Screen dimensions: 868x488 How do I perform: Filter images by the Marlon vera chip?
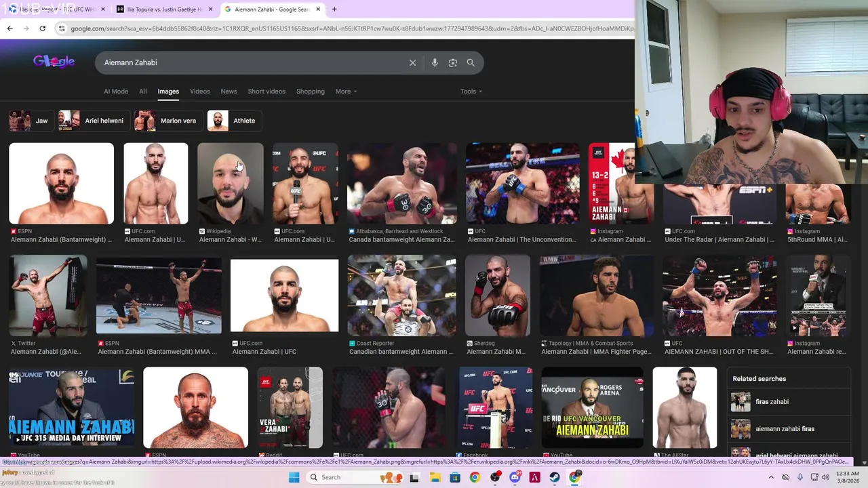(167, 121)
